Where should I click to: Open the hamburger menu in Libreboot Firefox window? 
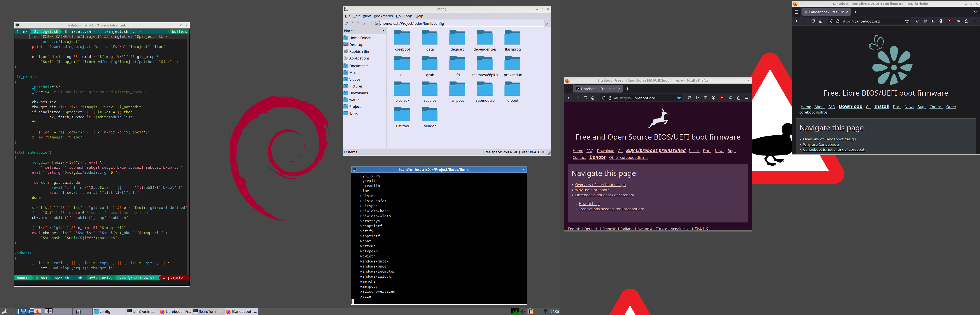click(746, 98)
